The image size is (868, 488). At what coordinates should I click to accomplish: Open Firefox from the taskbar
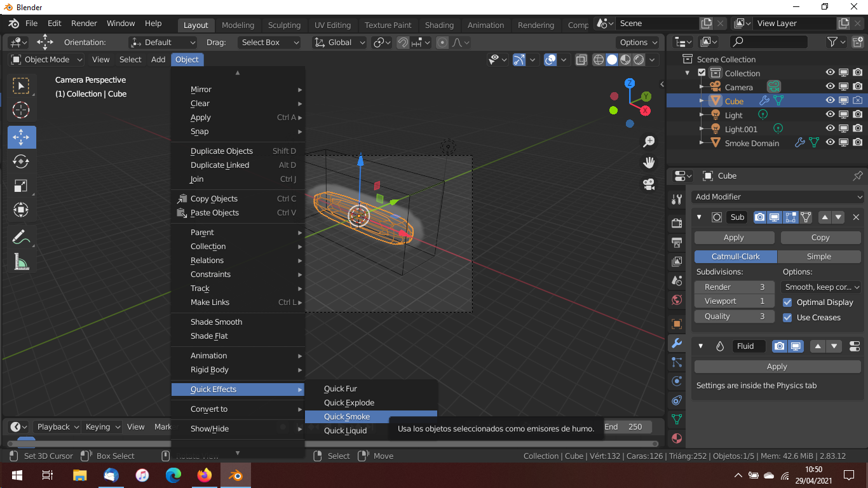tap(205, 475)
